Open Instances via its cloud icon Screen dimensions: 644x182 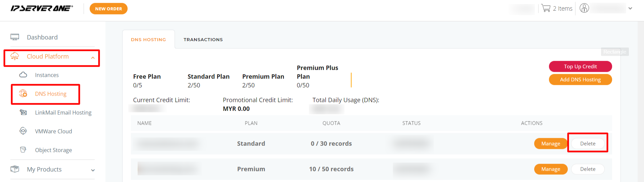23,75
